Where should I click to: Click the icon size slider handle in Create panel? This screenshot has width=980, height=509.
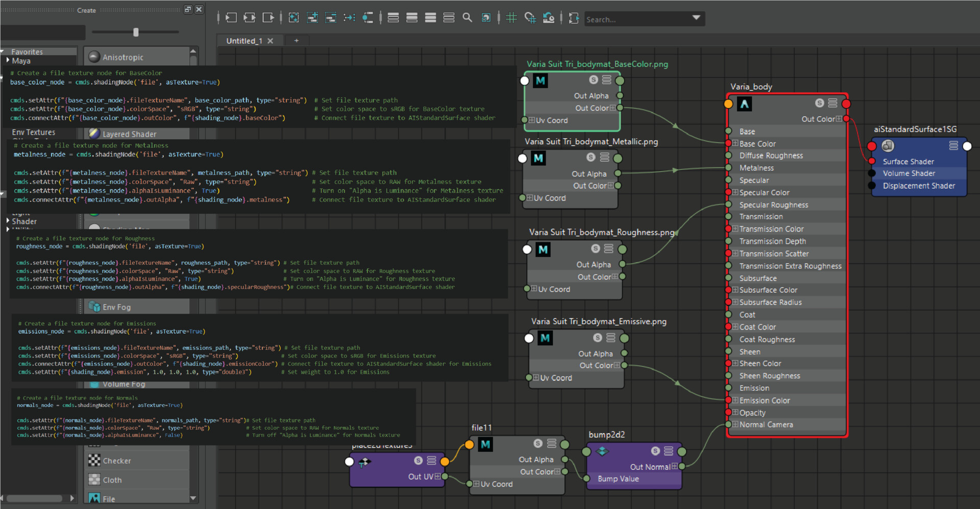point(136,32)
